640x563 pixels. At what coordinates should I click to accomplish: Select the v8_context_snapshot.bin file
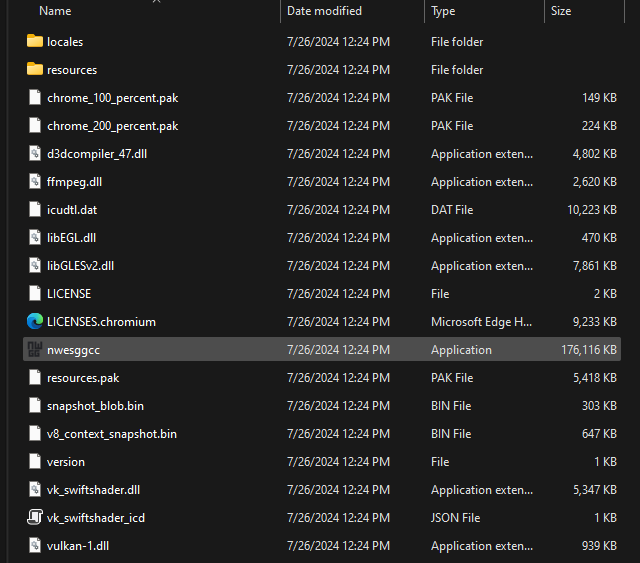point(111,434)
